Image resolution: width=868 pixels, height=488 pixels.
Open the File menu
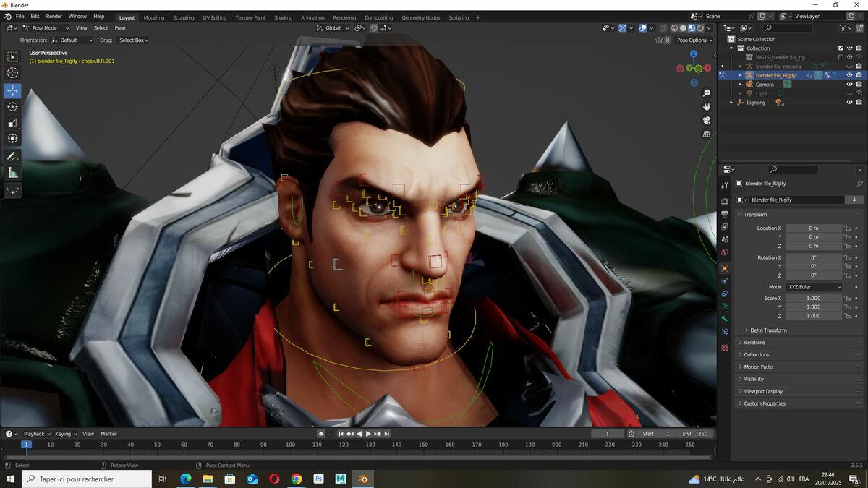pyautogui.click(x=20, y=16)
